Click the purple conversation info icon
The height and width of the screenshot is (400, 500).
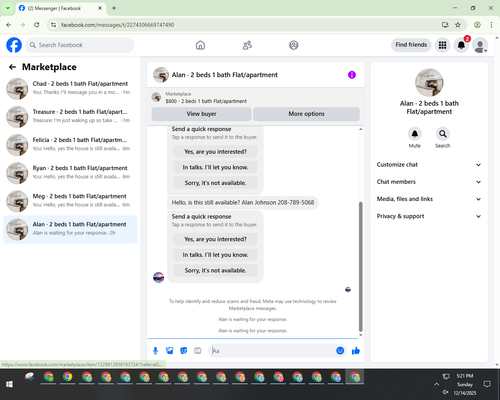pyautogui.click(x=352, y=75)
